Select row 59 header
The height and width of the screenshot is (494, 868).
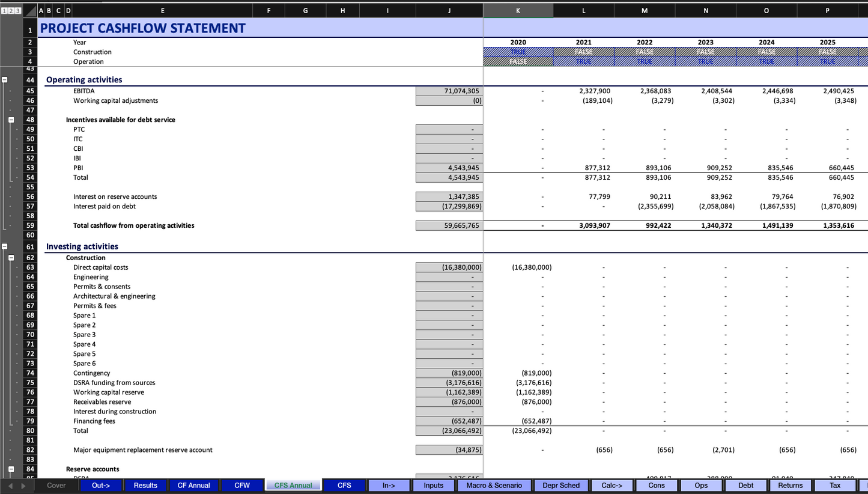[30, 226]
